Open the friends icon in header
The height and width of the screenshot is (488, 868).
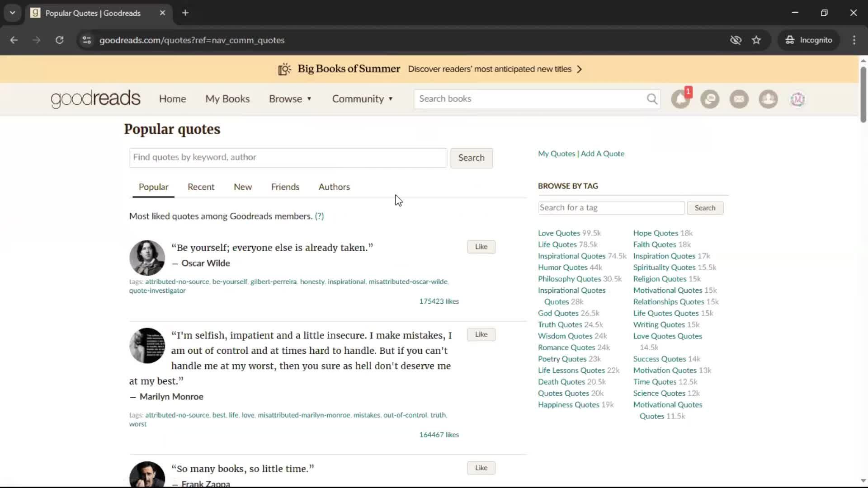pyautogui.click(x=768, y=99)
